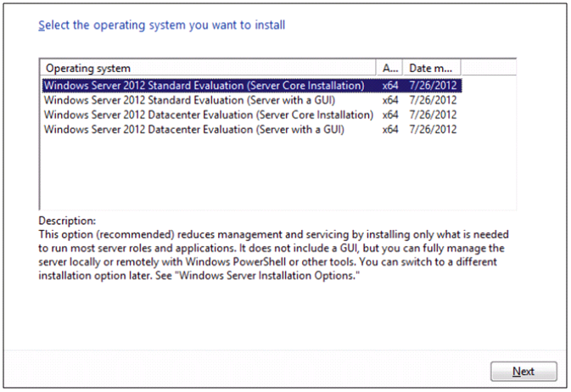Viewport: 571px width, 392px height.
Task: Select Windows Server 2012 Standard Evaluation (Server with a GUI)
Action: (252, 100)
